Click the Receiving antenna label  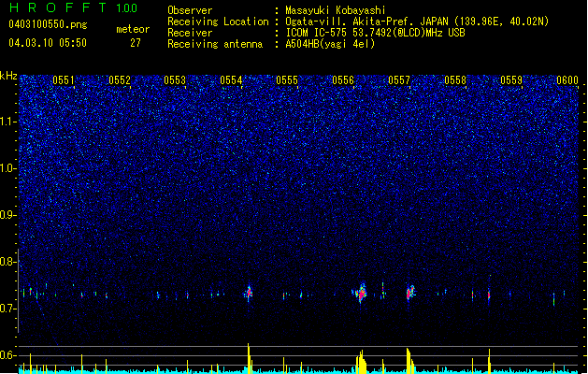215,44
